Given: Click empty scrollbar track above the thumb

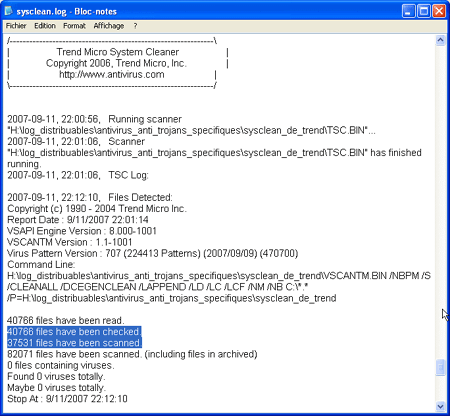Looking at the screenshot, I should 440,200.
